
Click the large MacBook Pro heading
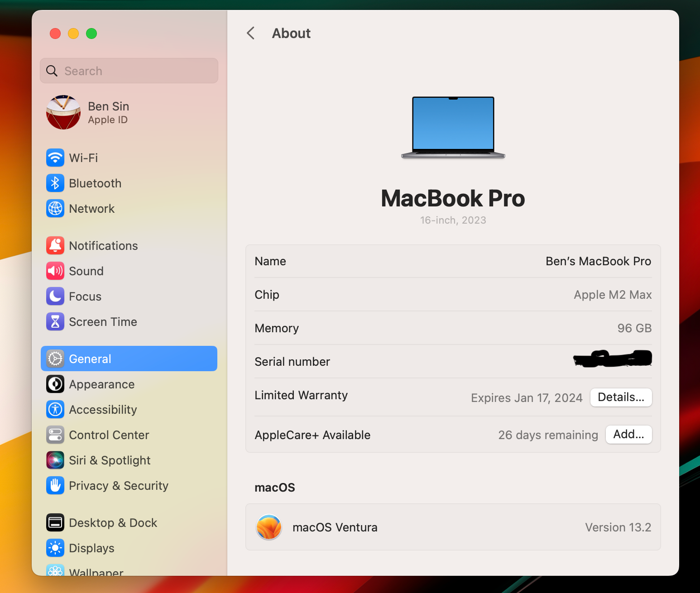click(453, 198)
